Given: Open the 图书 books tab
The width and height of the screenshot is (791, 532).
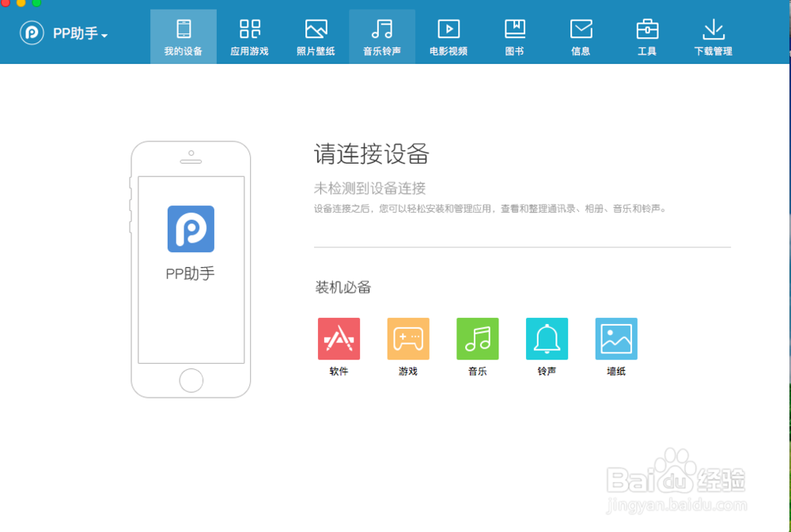Looking at the screenshot, I should point(515,37).
